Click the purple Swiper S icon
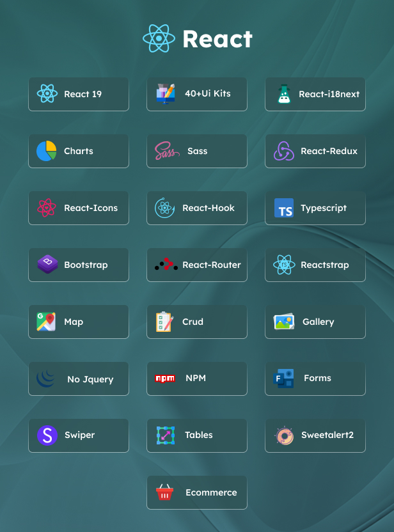394x532 pixels. [47, 435]
